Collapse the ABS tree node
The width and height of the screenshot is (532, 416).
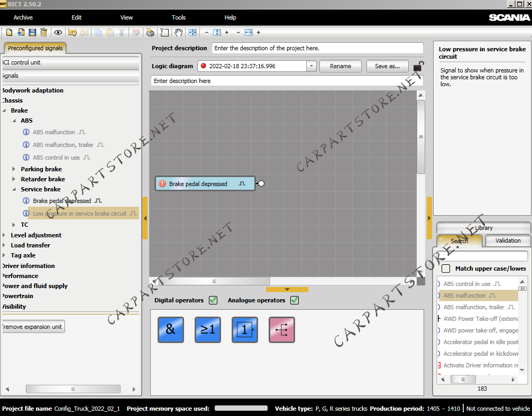click(14, 121)
